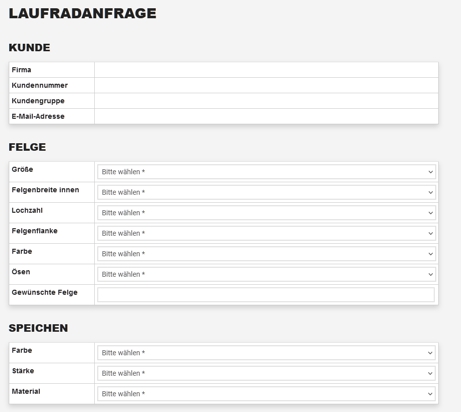
Task: Expand the Felgenbreite innen dropdown
Action: coord(266,192)
